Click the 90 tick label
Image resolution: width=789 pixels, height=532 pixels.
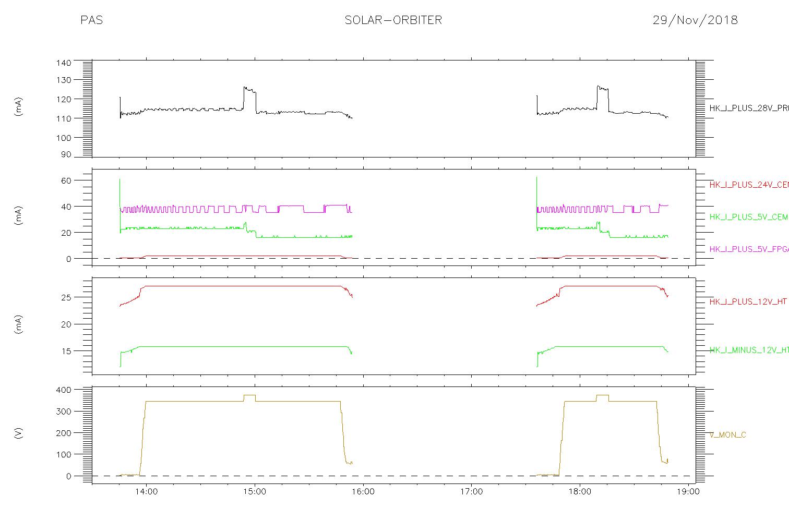pyautogui.click(x=66, y=154)
